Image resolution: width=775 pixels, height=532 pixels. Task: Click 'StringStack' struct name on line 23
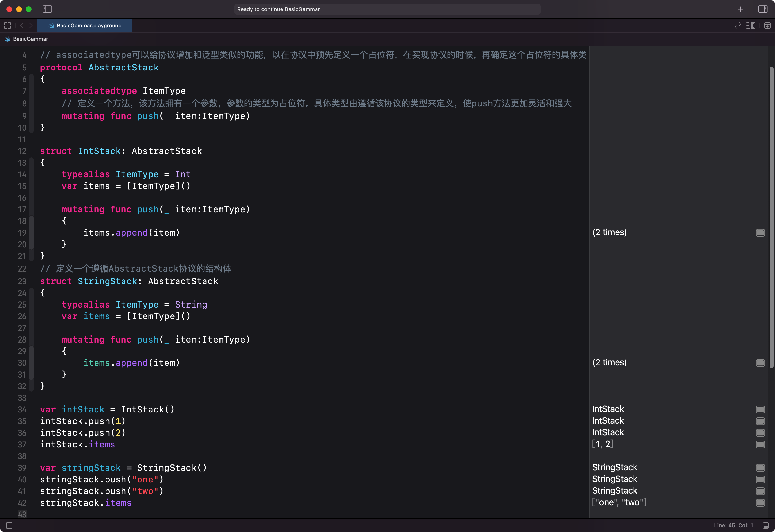pyautogui.click(x=107, y=281)
